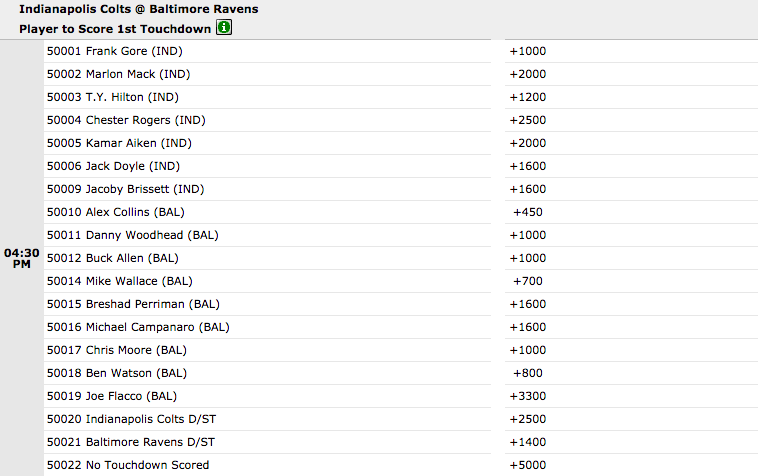Image resolution: width=758 pixels, height=476 pixels.
Task: Select Danny Woodhead +1000 odds
Action: pyautogui.click(x=528, y=235)
